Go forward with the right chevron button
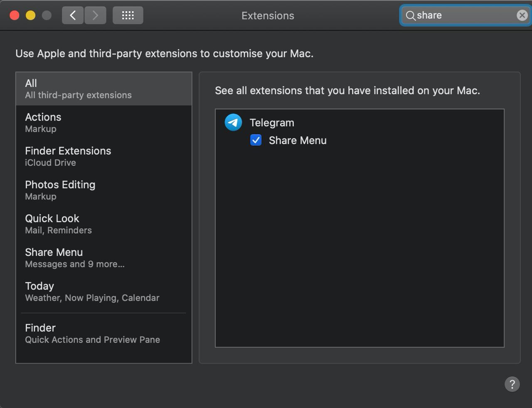The height and width of the screenshot is (408, 532). coord(95,15)
